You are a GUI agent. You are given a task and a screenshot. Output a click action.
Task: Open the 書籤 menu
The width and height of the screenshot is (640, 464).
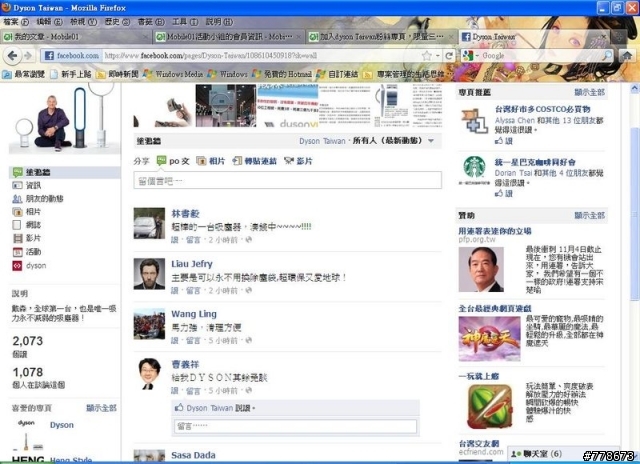(151, 22)
